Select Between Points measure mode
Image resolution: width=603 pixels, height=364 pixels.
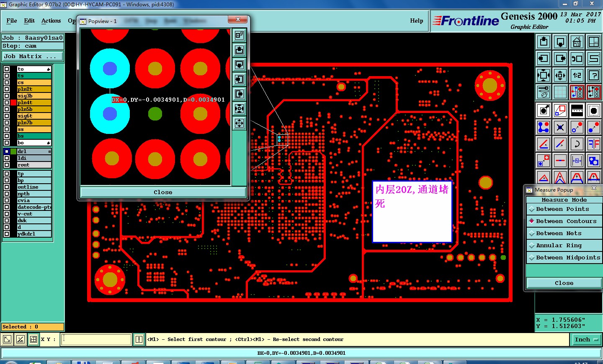tap(564, 209)
